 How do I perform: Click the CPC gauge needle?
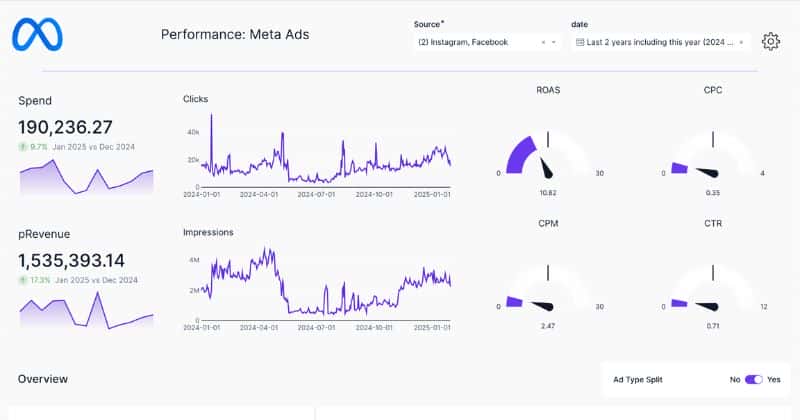(708, 172)
